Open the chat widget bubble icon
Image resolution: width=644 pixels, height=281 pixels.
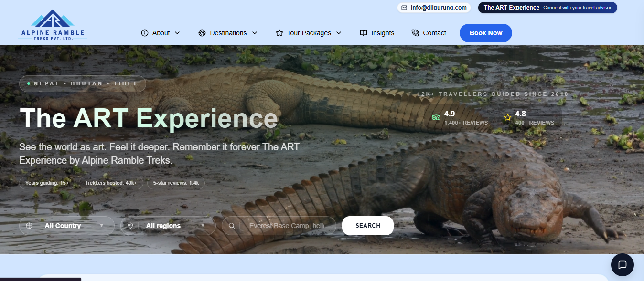[622, 265]
